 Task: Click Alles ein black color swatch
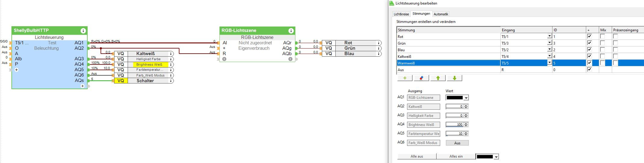click(485, 157)
